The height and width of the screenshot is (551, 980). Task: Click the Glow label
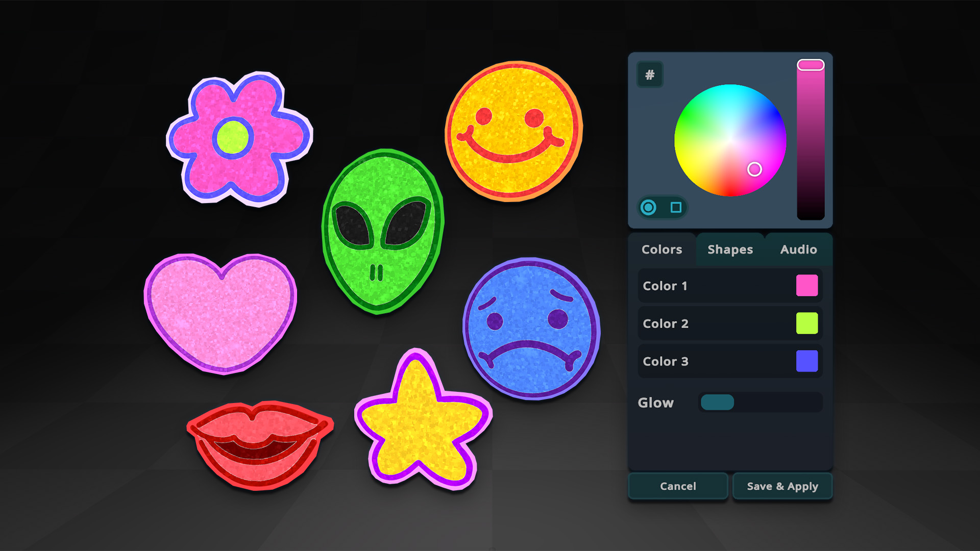click(x=655, y=403)
